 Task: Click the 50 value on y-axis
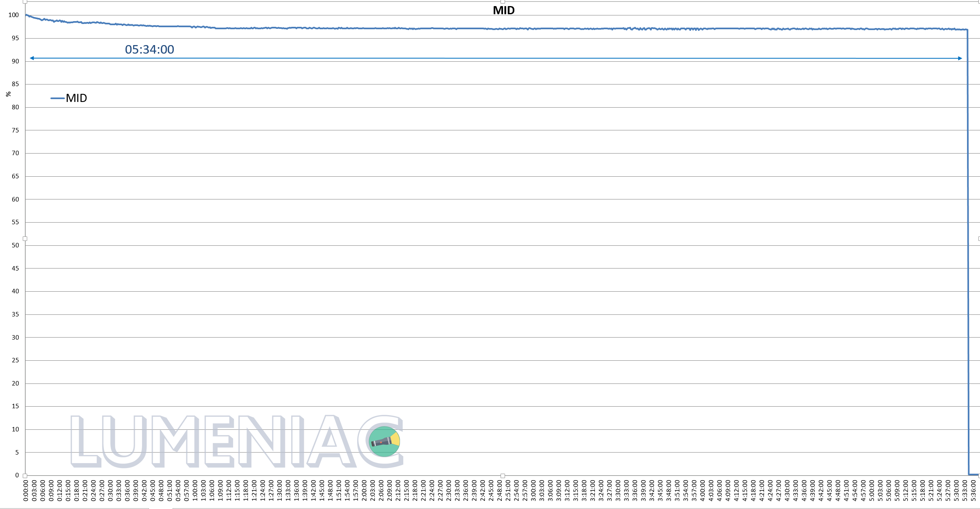[15, 245]
